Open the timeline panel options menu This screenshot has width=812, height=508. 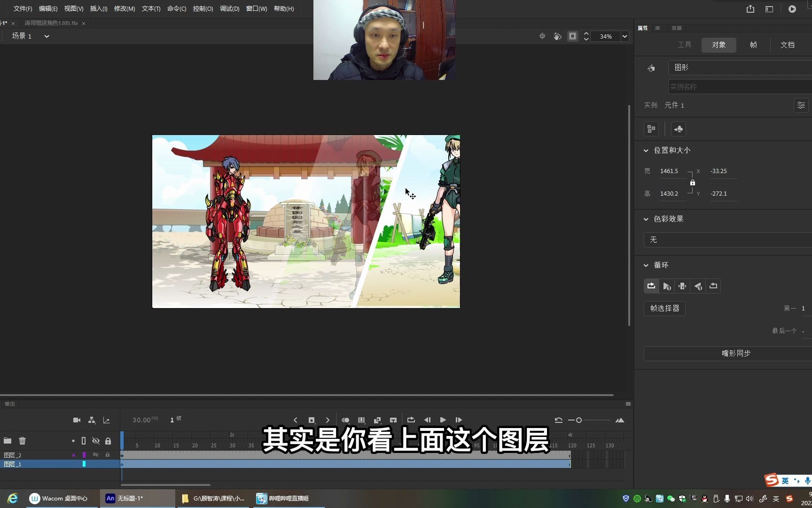point(628,404)
